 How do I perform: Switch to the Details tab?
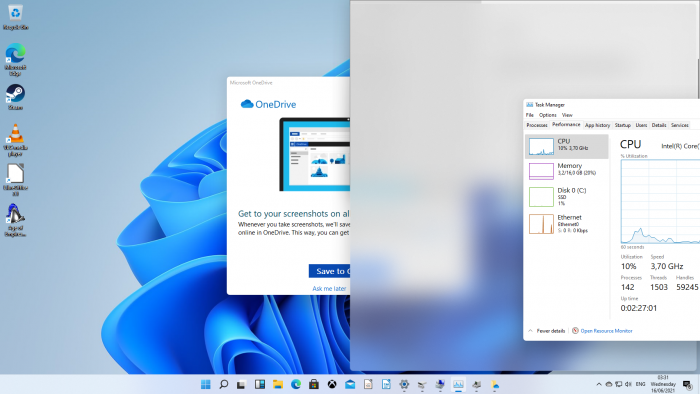[x=658, y=125]
